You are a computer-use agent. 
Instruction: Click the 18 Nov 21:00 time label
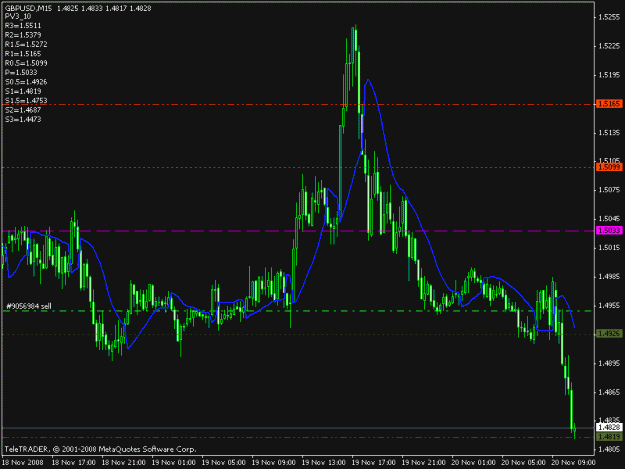click(x=124, y=463)
